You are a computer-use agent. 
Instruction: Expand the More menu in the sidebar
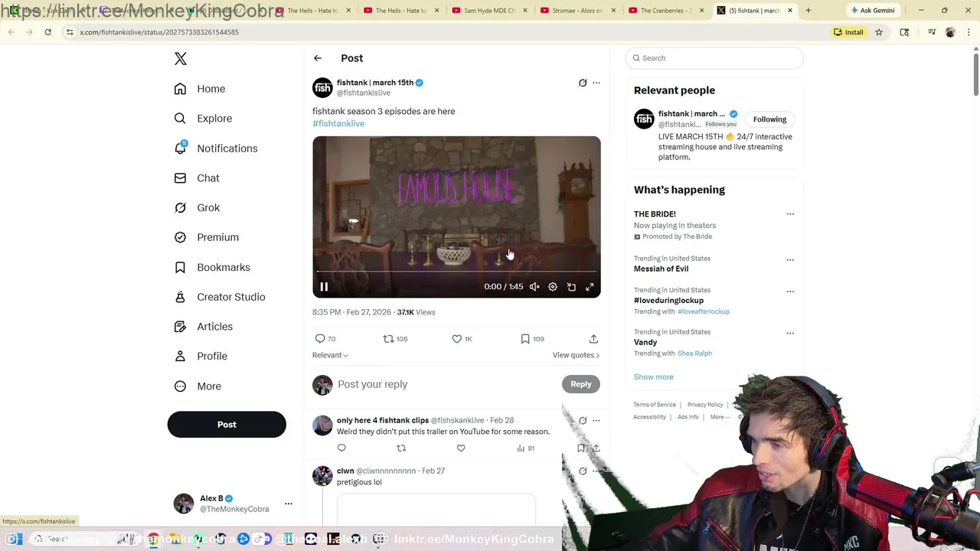click(x=198, y=386)
